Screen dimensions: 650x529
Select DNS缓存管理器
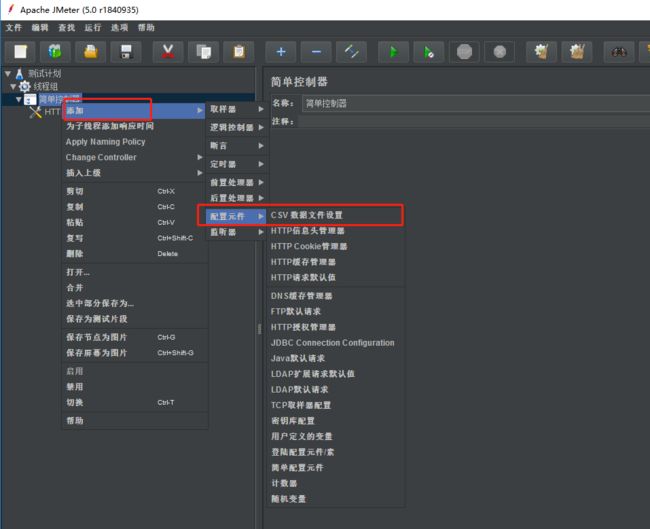pos(335,296)
